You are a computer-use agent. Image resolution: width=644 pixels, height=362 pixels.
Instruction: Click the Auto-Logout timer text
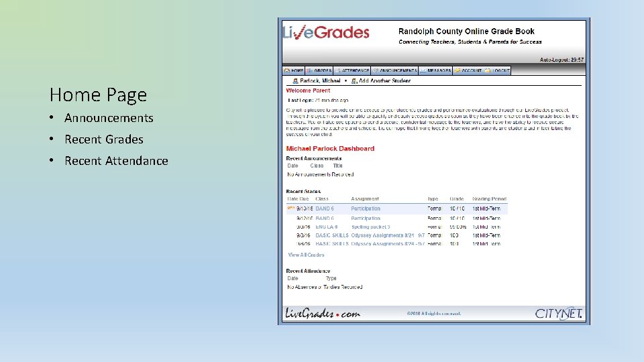click(561, 60)
